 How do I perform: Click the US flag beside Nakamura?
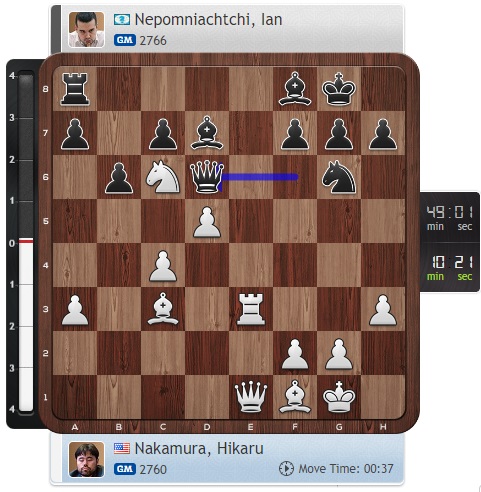click(x=122, y=448)
